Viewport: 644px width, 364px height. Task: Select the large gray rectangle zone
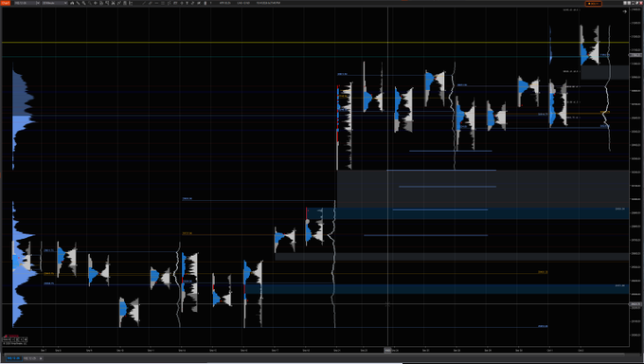483,189
